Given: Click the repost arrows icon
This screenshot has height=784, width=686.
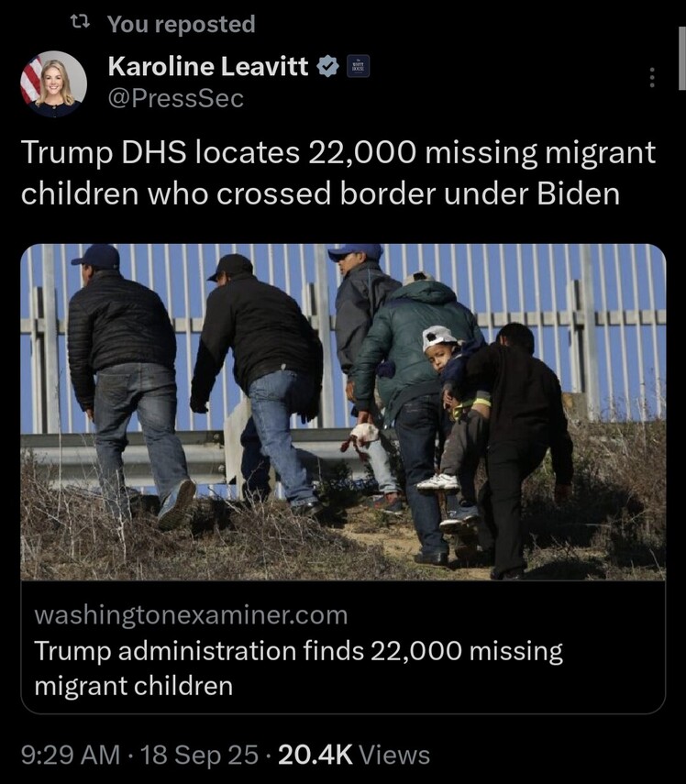Looking at the screenshot, I should click(x=80, y=21).
